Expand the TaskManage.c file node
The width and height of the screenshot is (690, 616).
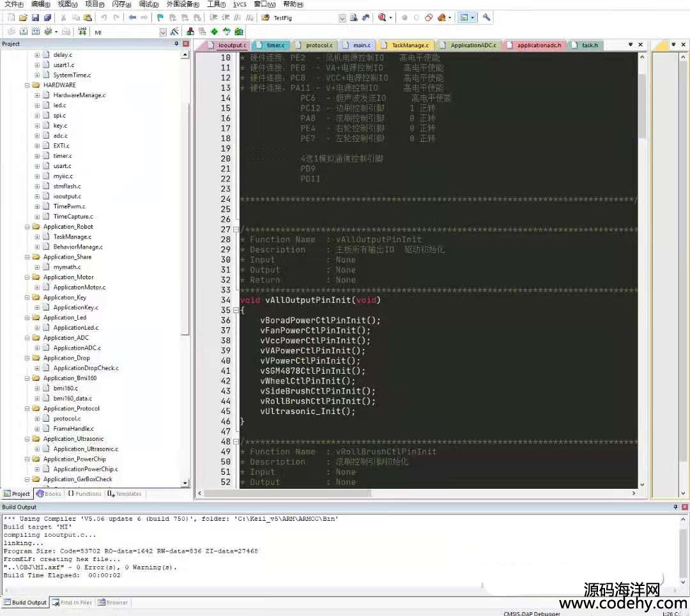click(37, 236)
